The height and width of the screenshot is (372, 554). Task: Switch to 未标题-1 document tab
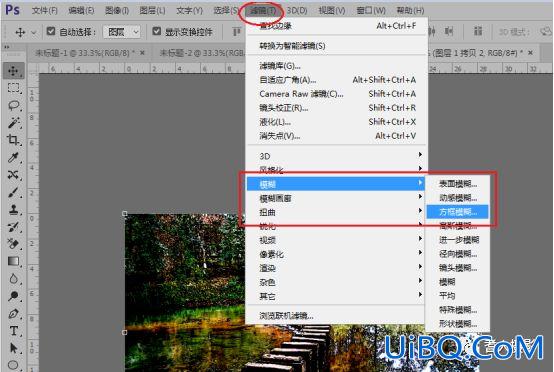click(x=85, y=53)
